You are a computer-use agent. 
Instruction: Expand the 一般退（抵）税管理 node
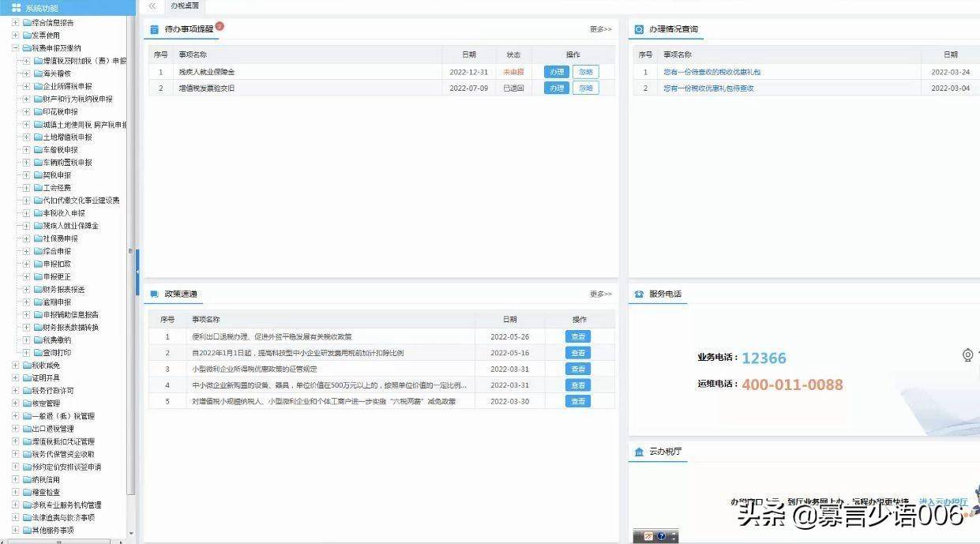coord(15,416)
